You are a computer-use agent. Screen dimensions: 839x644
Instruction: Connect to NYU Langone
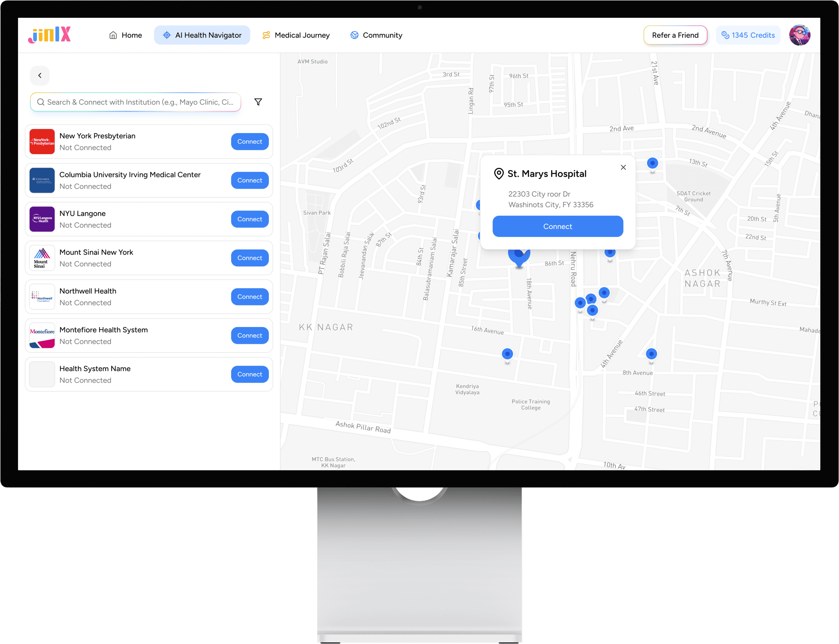250,219
